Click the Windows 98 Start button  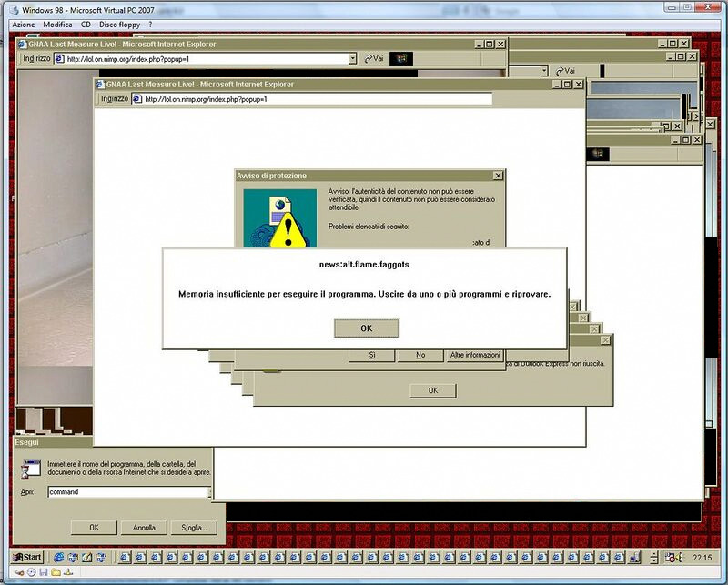[x=27, y=557]
